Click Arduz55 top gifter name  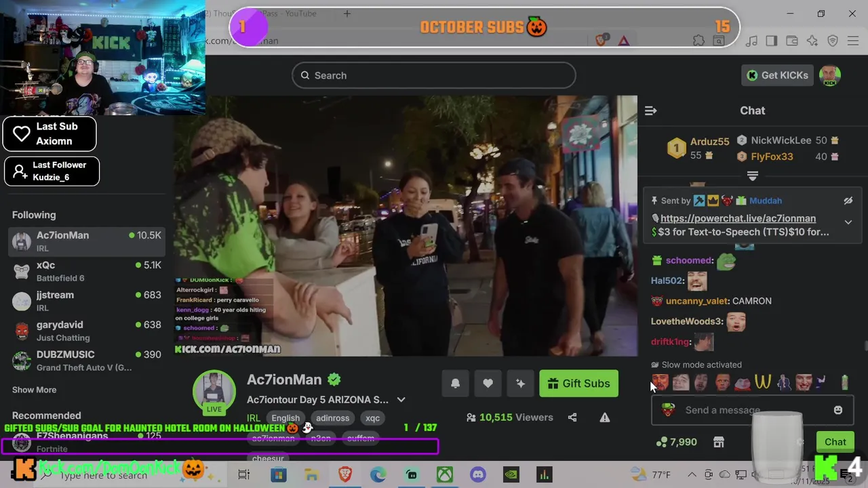(x=709, y=142)
